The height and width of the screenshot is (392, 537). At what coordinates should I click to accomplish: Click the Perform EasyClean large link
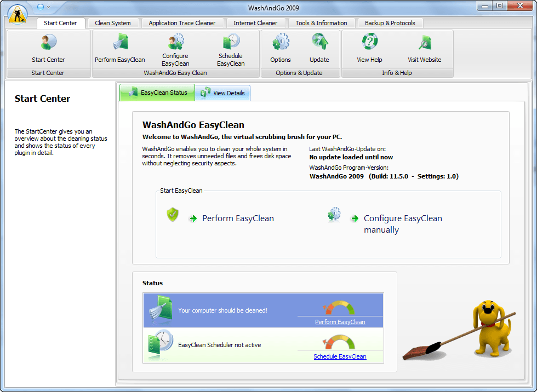click(238, 218)
